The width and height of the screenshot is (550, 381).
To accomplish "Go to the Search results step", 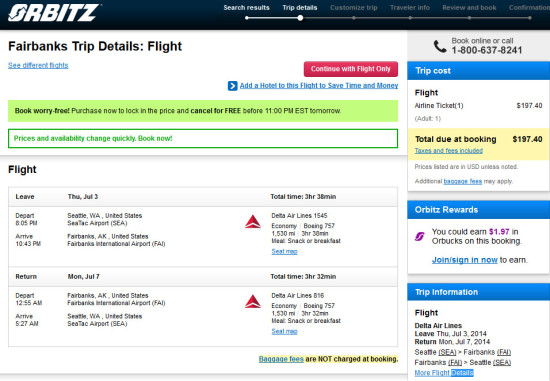I will (247, 8).
